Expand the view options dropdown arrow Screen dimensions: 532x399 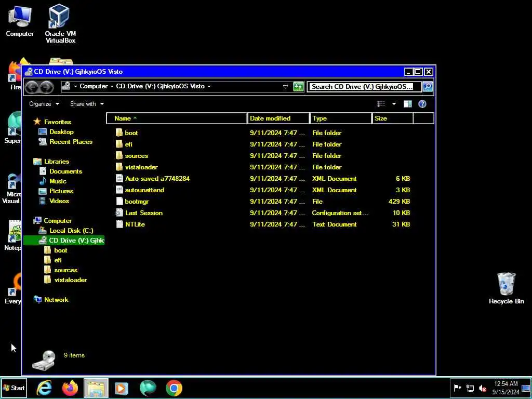point(394,104)
